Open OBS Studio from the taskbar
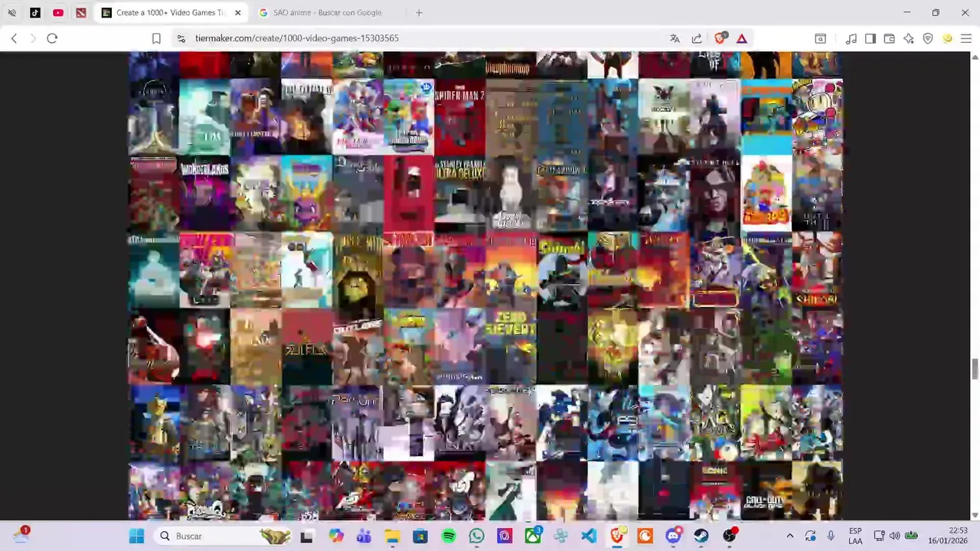The height and width of the screenshot is (551, 980). pyautogui.click(x=730, y=536)
